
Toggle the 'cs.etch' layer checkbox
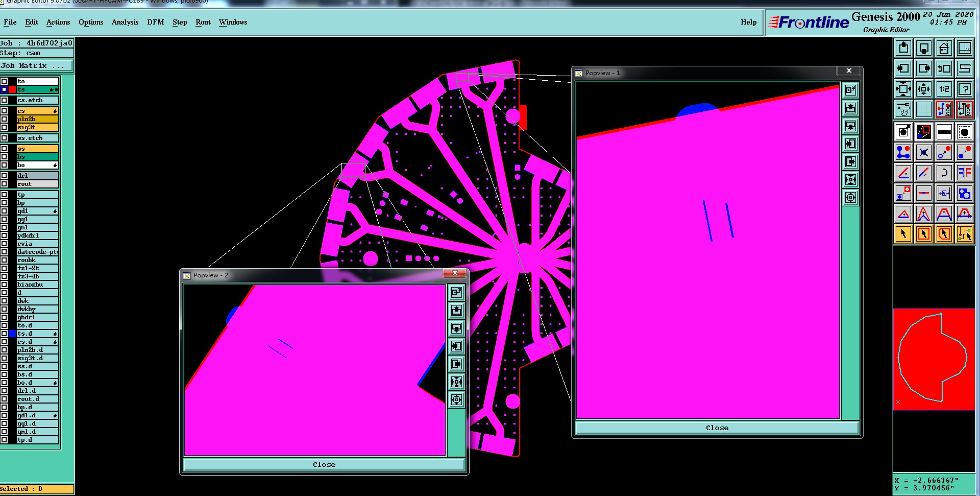pyautogui.click(x=4, y=100)
